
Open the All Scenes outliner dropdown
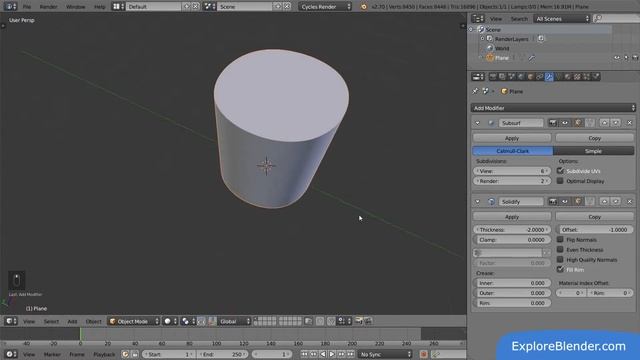pyautogui.click(x=562, y=19)
